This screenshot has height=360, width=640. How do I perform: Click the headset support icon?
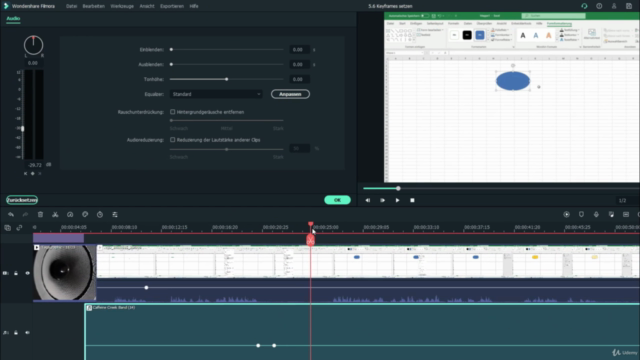point(584,6)
